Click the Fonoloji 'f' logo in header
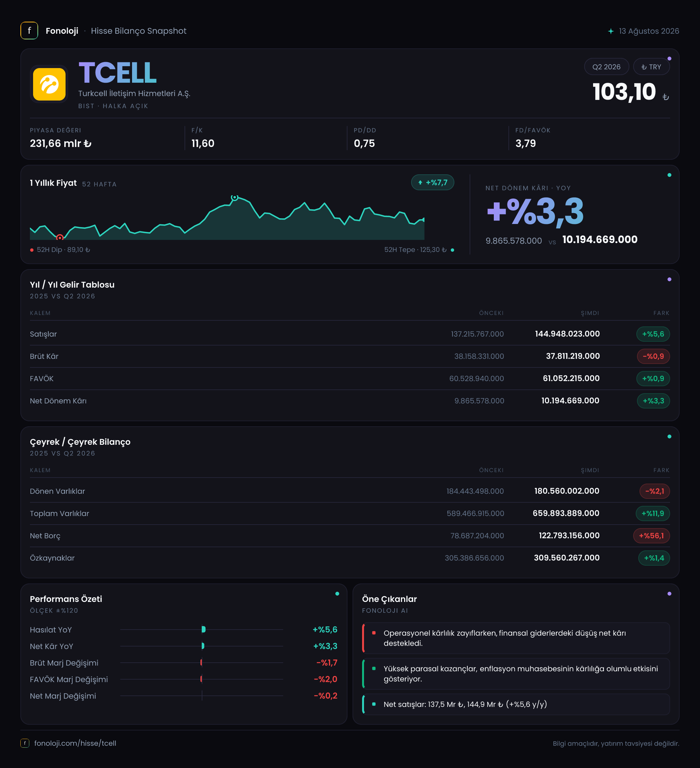The height and width of the screenshot is (768, 700). click(x=29, y=31)
